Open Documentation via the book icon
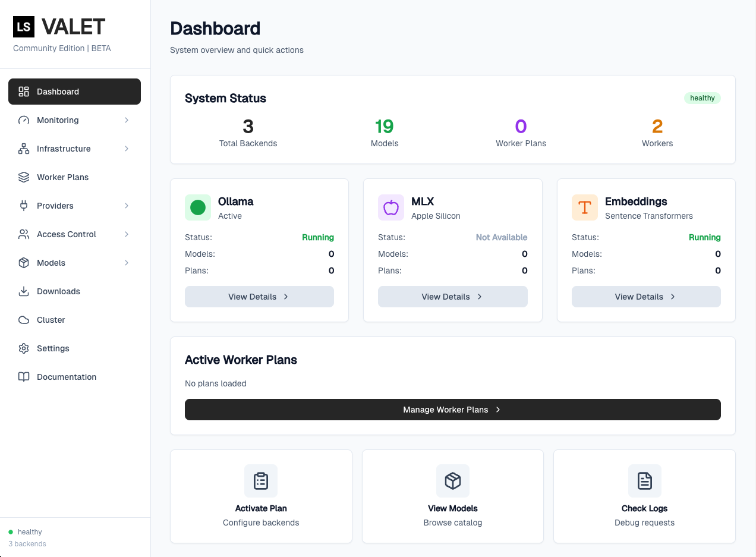The height and width of the screenshot is (557, 756). 23,377
